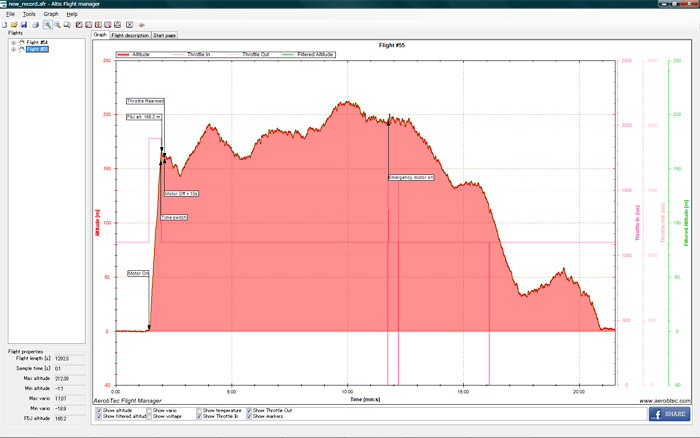700x438 pixels.
Task: Click the Motor On marker label
Action: tap(138, 273)
